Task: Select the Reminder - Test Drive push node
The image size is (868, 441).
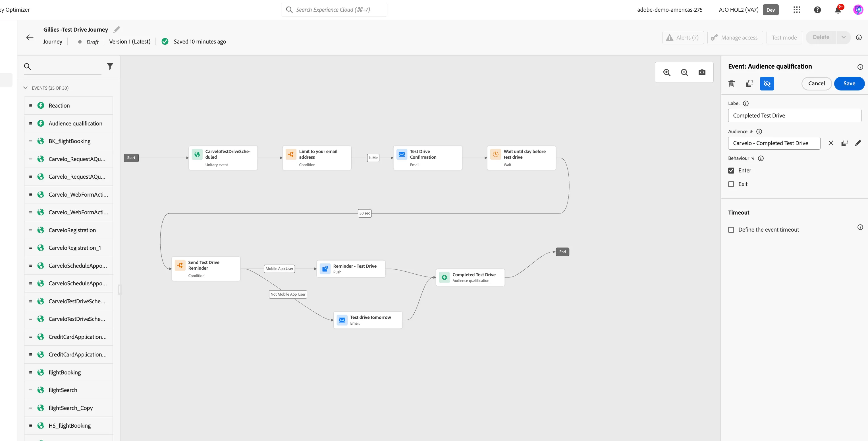Action: [x=351, y=269]
